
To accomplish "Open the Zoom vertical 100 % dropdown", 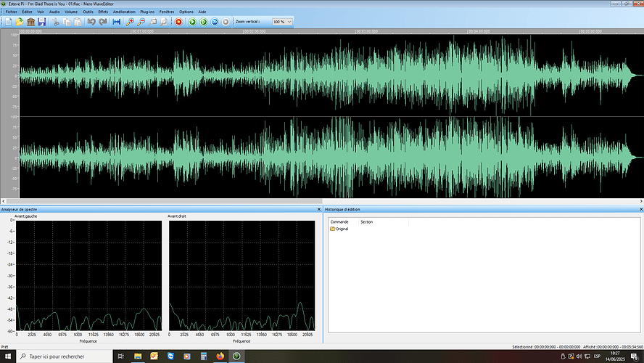I will point(282,22).
